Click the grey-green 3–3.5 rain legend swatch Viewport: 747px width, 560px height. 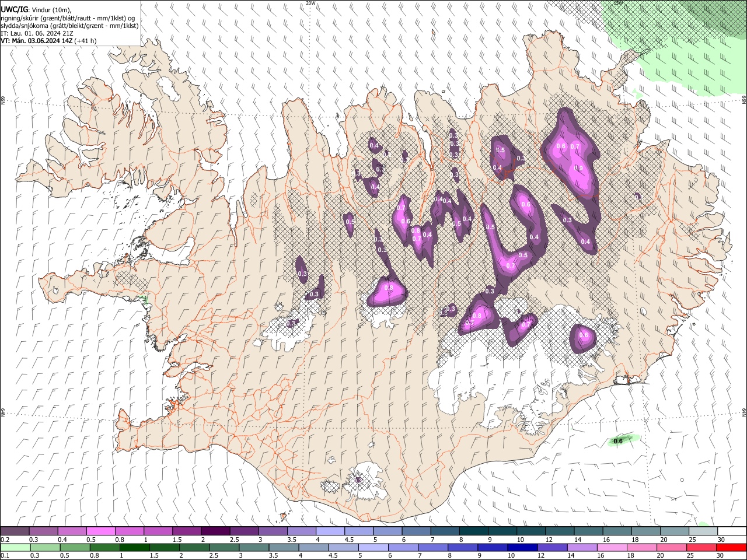254,547
